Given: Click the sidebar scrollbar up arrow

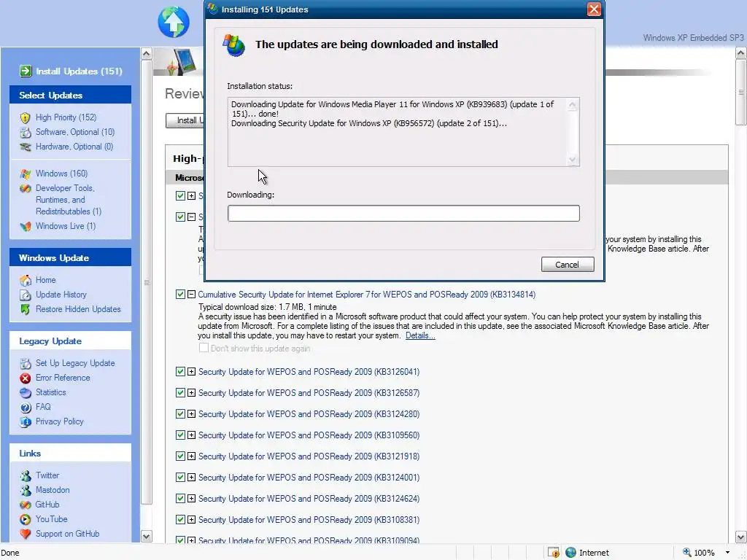Looking at the screenshot, I should pyautogui.click(x=146, y=53).
